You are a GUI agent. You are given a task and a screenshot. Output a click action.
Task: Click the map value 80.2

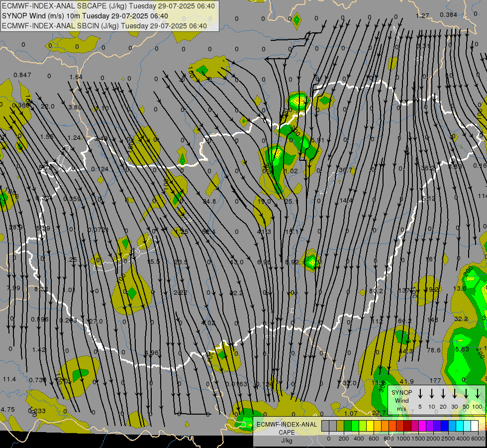pos(376,291)
